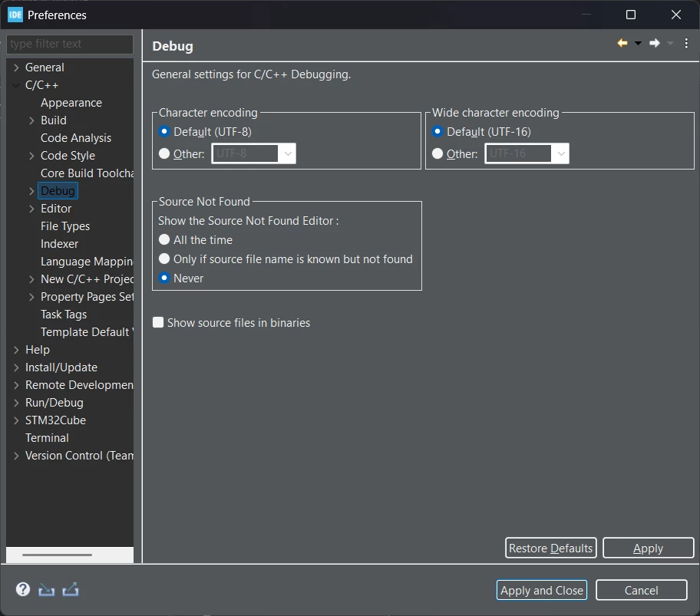Open the Terminal preferences page
The image size is (700, 616).
click(x=47, y=437)
